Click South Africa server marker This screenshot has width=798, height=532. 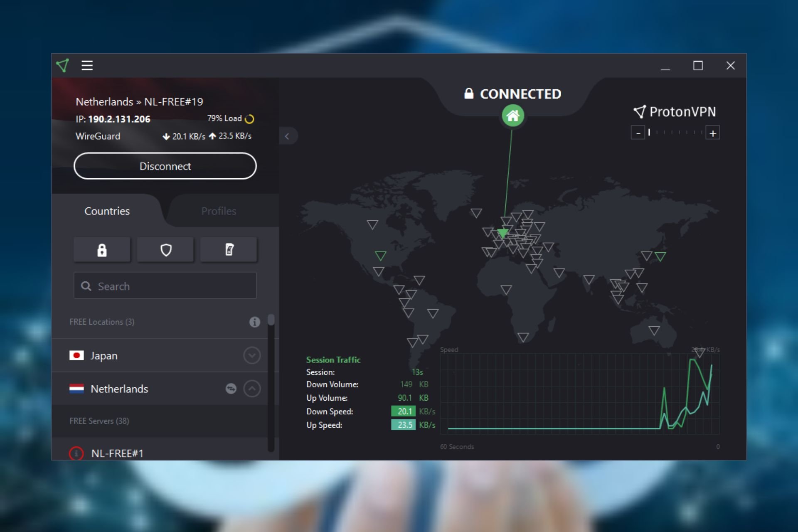point(523,337)
